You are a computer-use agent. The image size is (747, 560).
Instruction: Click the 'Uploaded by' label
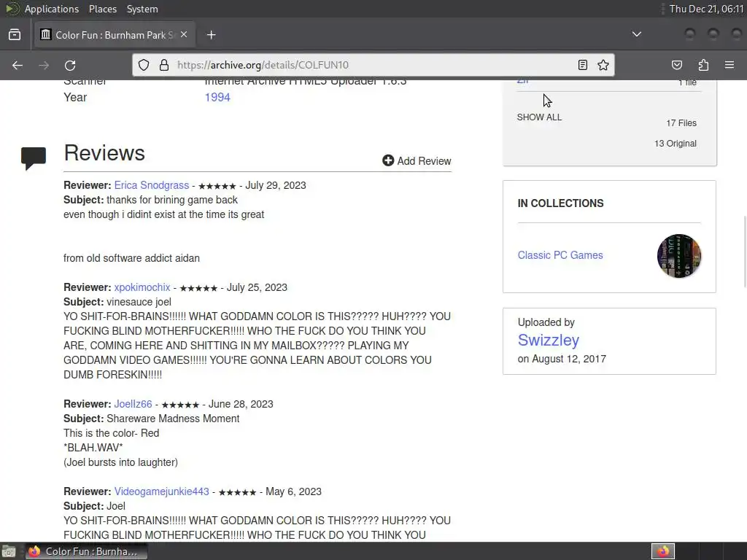(546, 322)
